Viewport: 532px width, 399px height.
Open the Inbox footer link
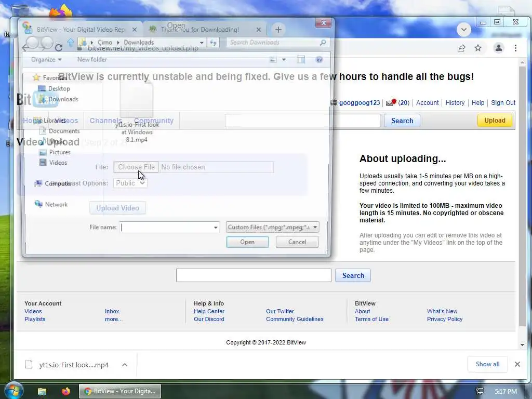[x=112, y=311]
